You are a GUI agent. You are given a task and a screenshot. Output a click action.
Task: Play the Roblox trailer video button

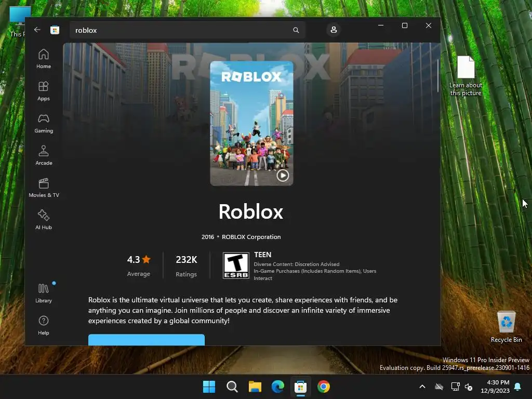283,176
